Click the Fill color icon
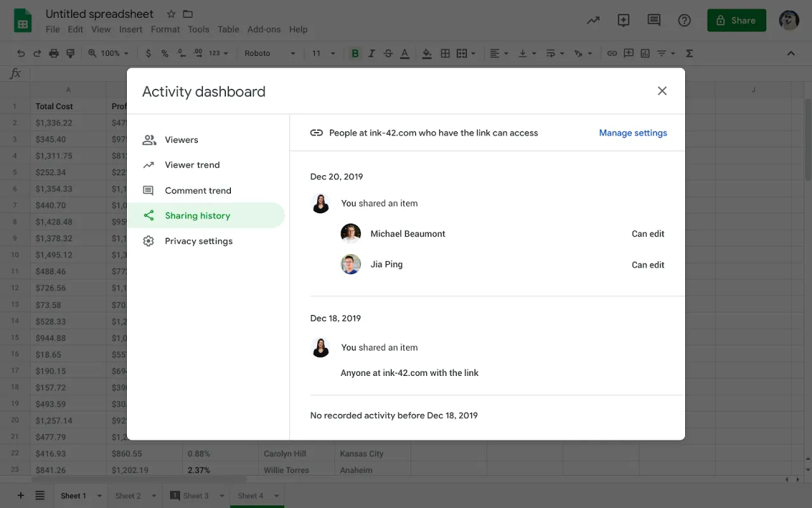Screen dimensions: 812x508 point(426,53)
